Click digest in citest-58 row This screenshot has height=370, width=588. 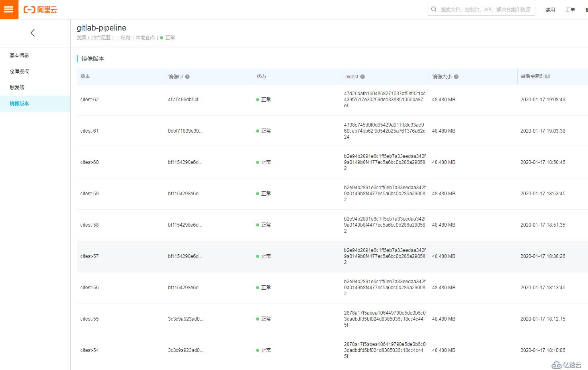tap(385, 225)
